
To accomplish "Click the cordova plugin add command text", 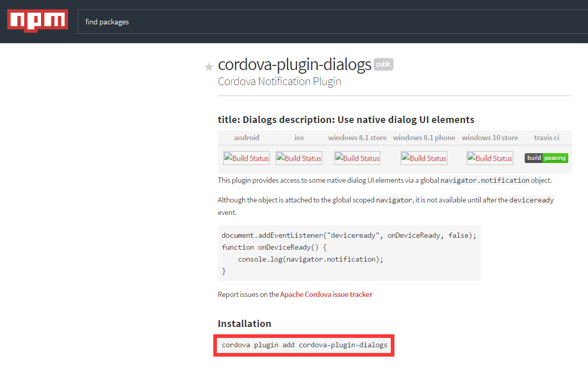I will pyautogui.click(x=305, y=345).
